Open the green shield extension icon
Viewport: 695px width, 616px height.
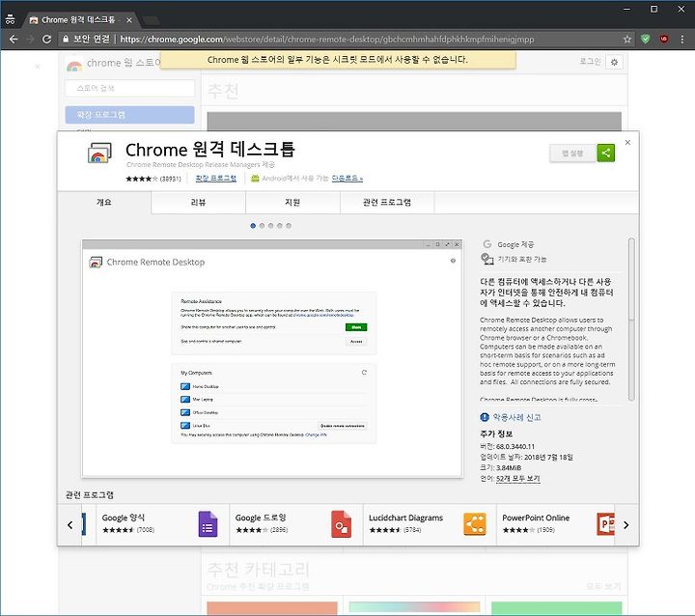646,39
